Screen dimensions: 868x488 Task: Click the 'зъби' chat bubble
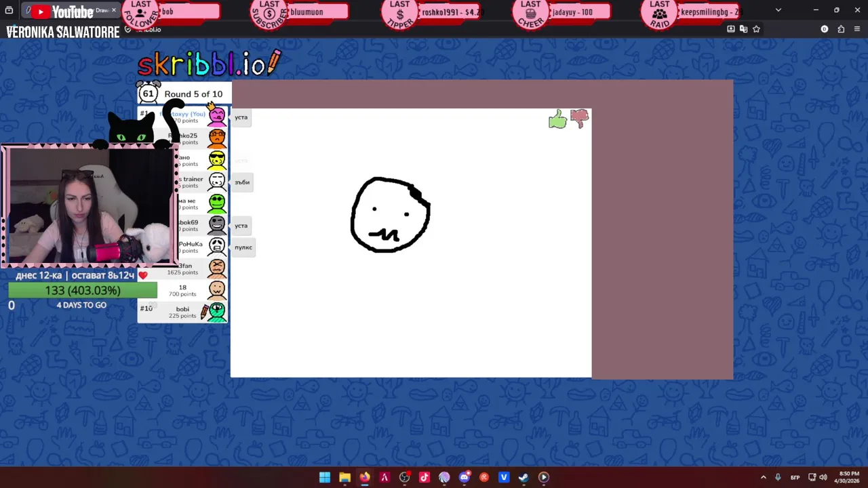point(242,182)
